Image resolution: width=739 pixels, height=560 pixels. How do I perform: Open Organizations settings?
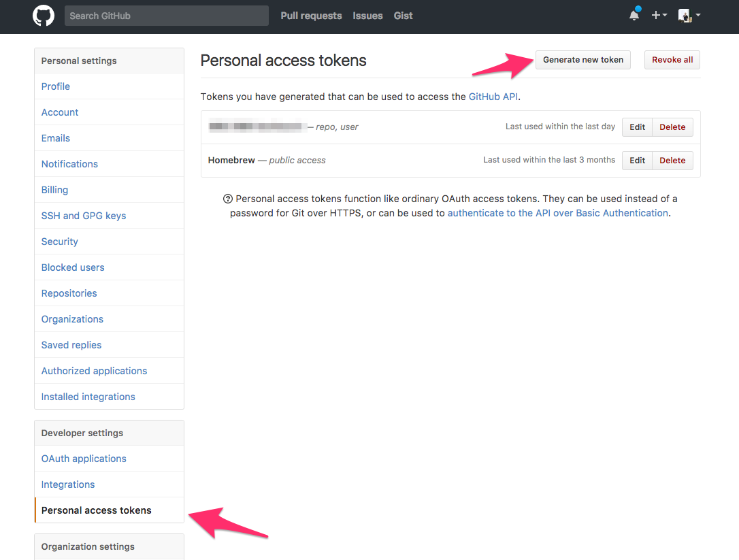coord(110,319)
